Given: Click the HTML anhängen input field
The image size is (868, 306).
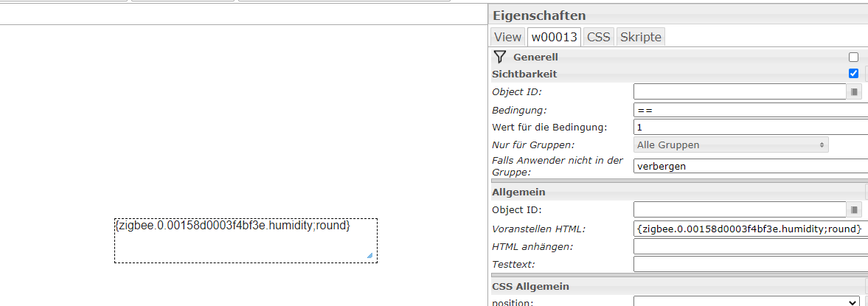Looking at the screenshot, I should (751, 246).
